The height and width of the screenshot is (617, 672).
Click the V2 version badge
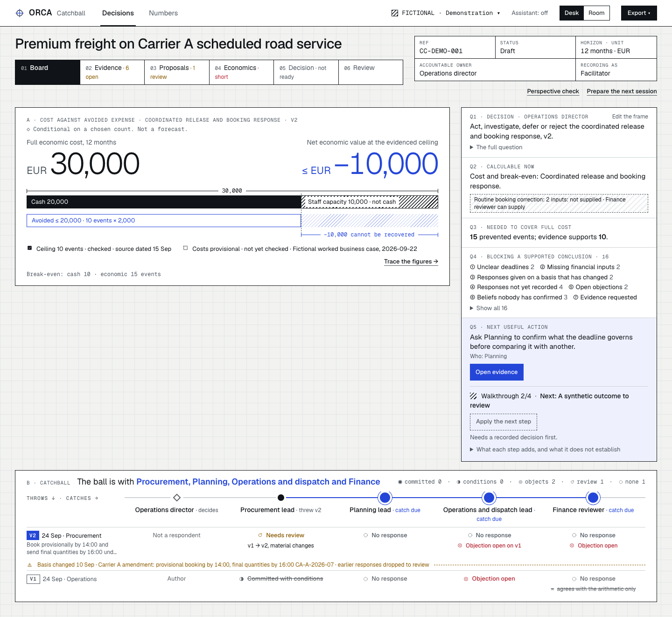tap(33, 535)
